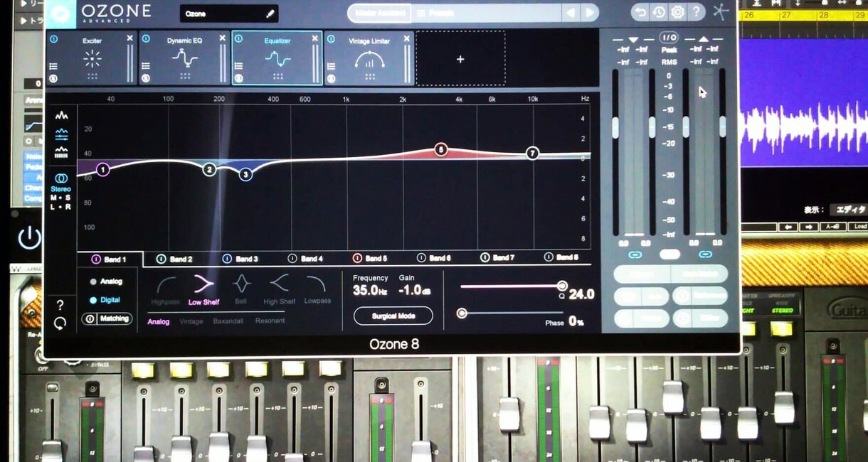Edit the 35.0 Hz Frequency value

tap(371, 290)
